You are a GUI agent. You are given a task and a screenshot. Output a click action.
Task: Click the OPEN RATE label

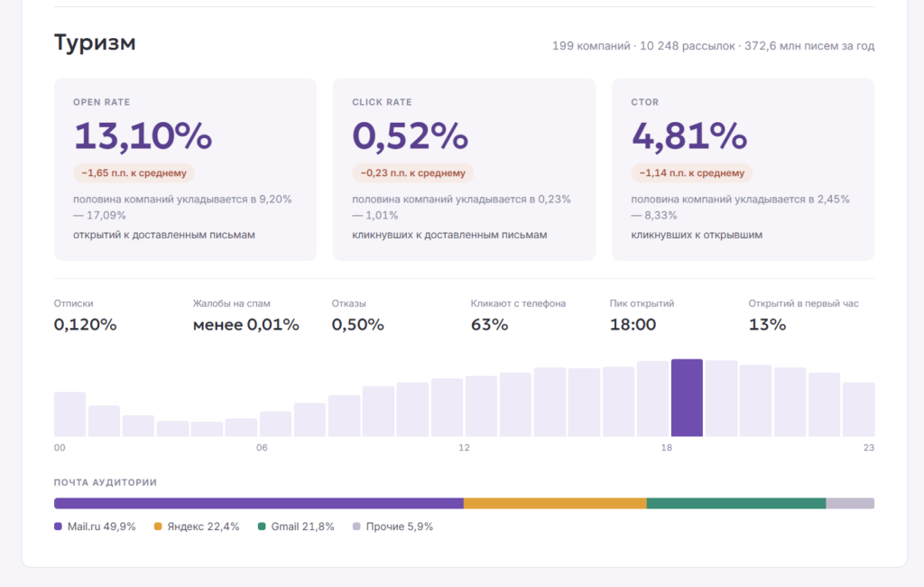click(x=101, y=102)
